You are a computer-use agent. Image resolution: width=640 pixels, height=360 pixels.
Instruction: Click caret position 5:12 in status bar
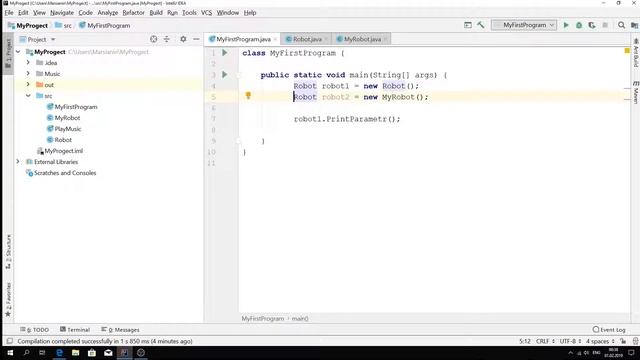pos(525,341)
